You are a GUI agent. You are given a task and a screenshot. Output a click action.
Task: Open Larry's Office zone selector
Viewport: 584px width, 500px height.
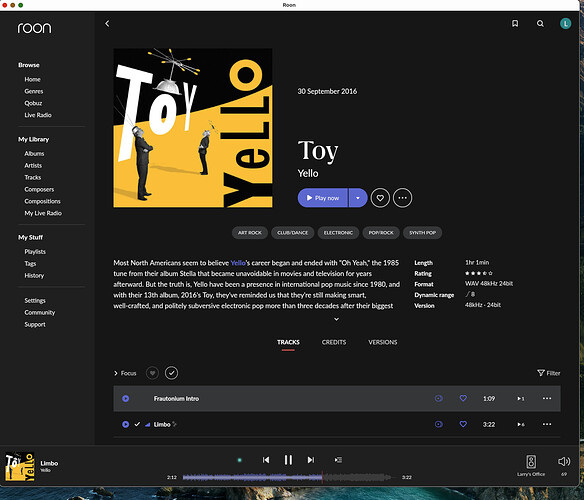click(531, 465)
